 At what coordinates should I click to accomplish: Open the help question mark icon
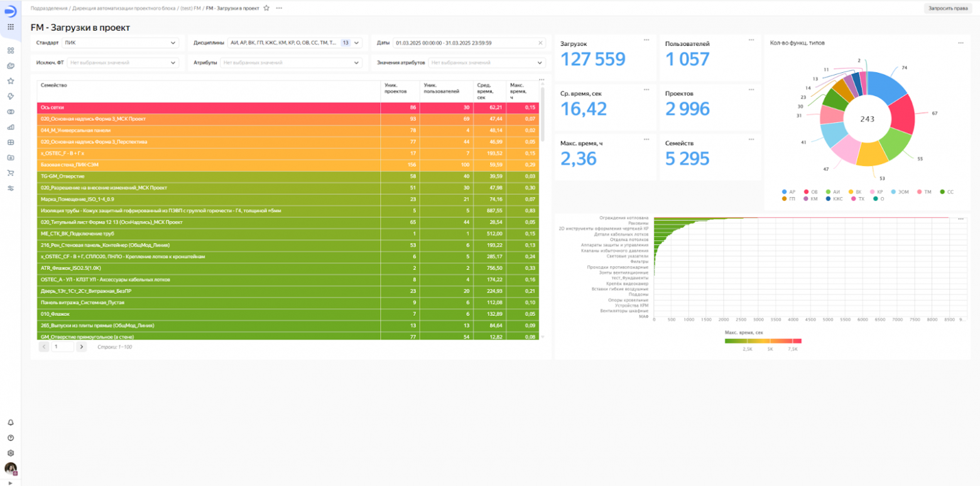click(x=10, y=438)
